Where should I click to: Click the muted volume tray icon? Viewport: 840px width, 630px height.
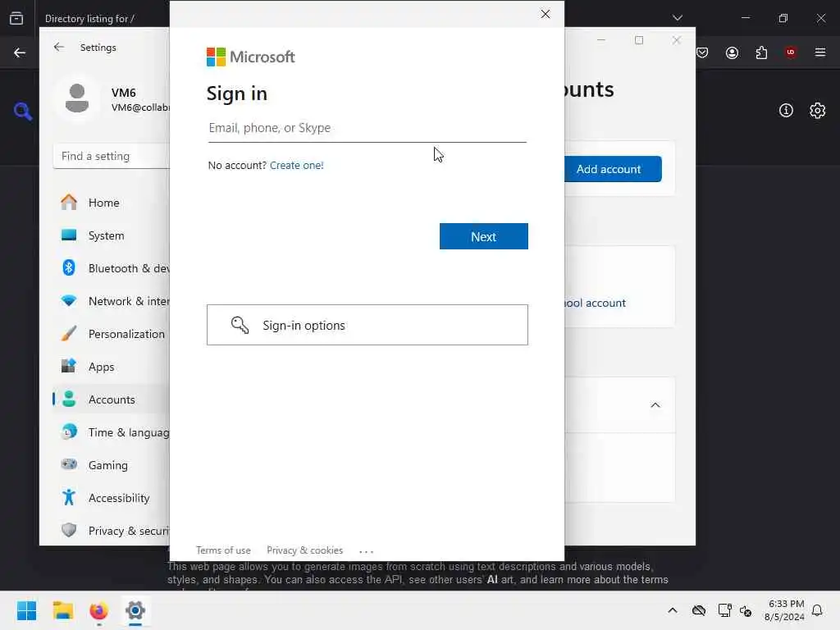pyautogui.click(x=746, y=610)
